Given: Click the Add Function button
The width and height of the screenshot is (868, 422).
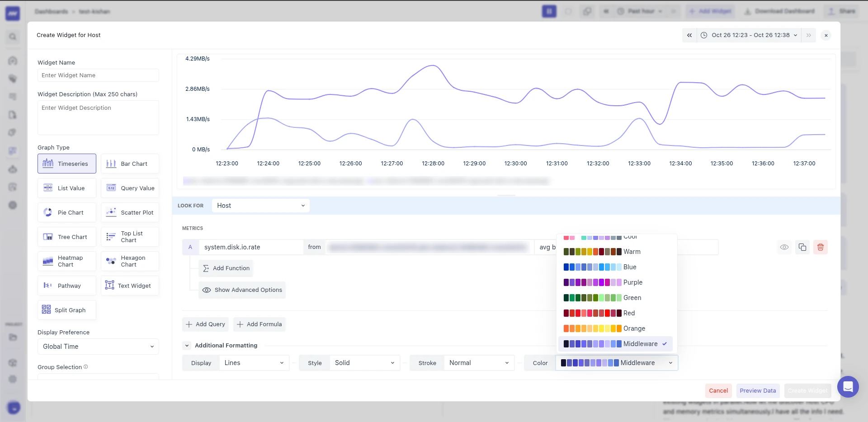Looking at the screenshot, I should (x=226, y=268).
